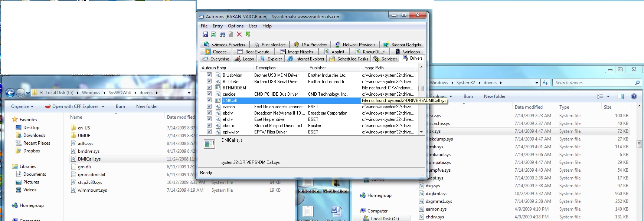Image resolution: width=644 pixels, height=221 pixels.
Task: Click the green Jump to entry icon
Action: [248, 34]
